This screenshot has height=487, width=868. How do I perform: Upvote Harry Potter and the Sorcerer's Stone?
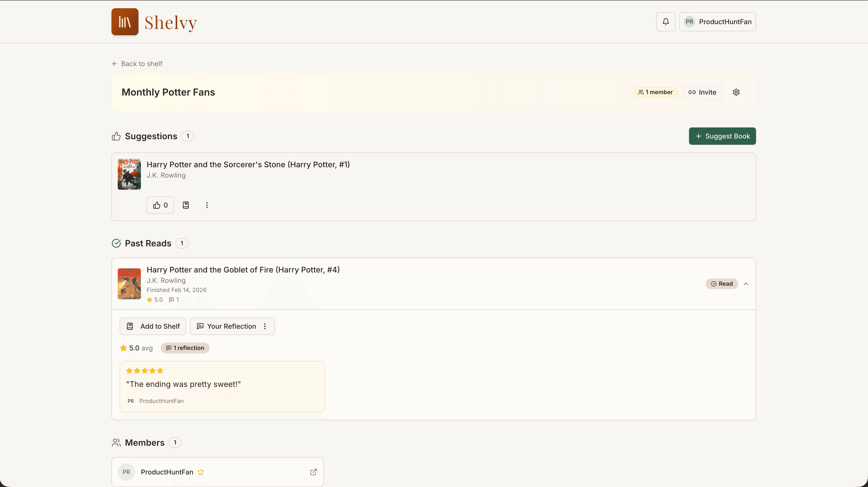pyautogui.click(x=160, y=205)
